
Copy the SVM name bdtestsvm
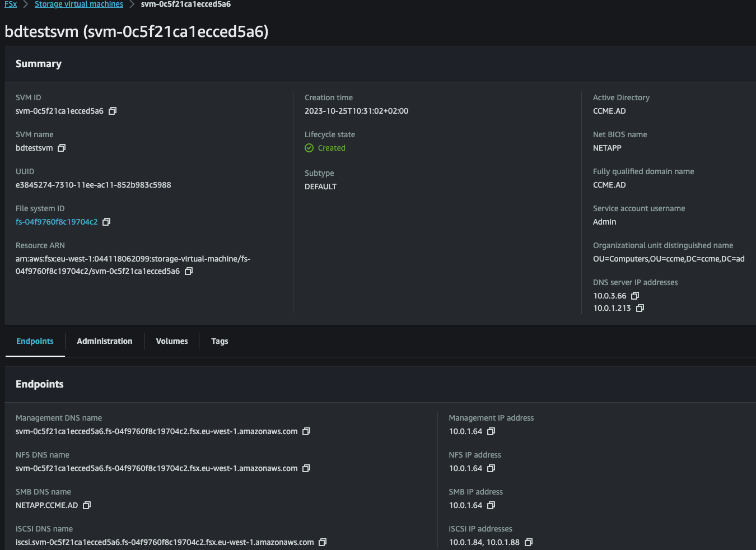(x=62, y=148)
